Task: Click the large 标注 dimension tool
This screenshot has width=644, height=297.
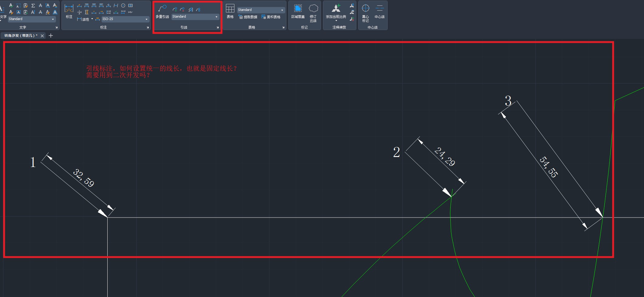Action: [x=69, y=12]
